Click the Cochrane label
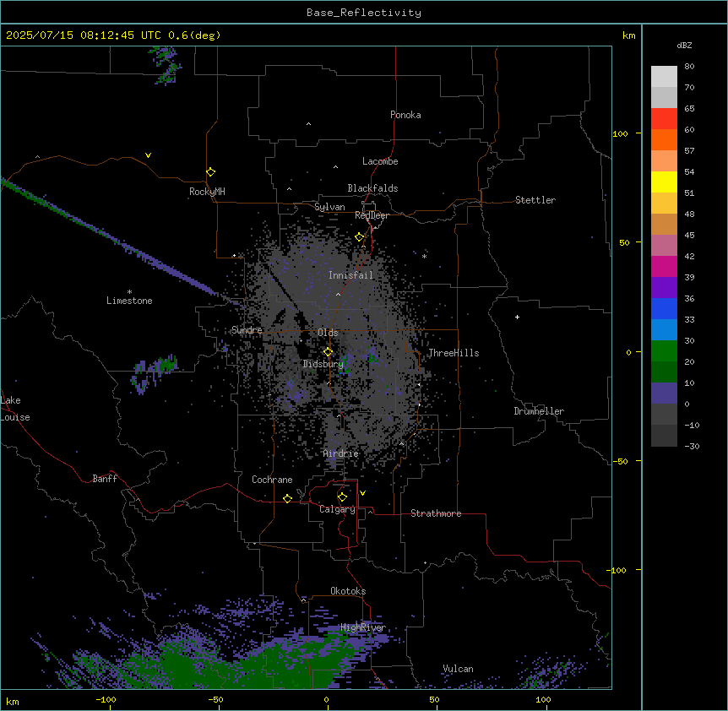This screenshot has height=711, width=728. click(272, 480)
